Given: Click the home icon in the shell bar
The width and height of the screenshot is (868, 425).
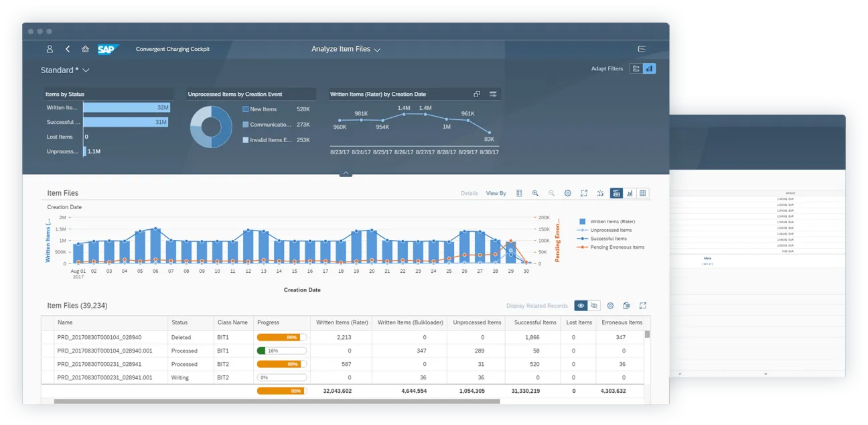Looking at the screenshot, I should [x=85, y=49].
